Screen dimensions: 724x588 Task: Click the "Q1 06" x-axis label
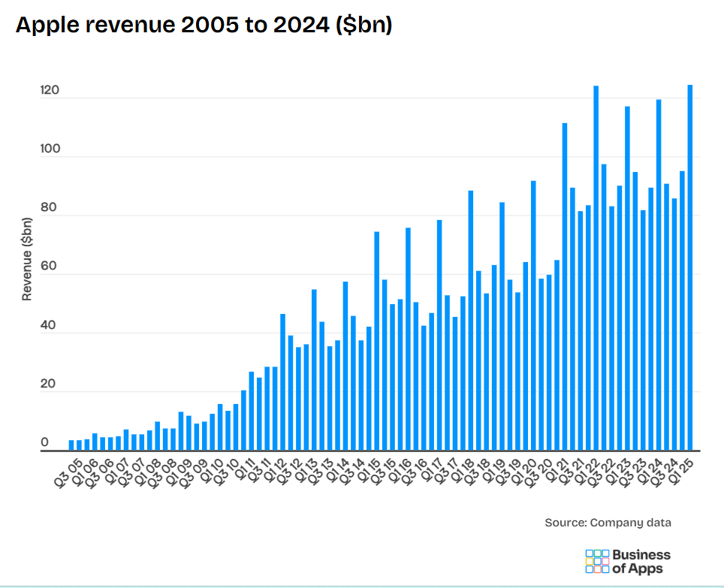(x=83, y=472)
